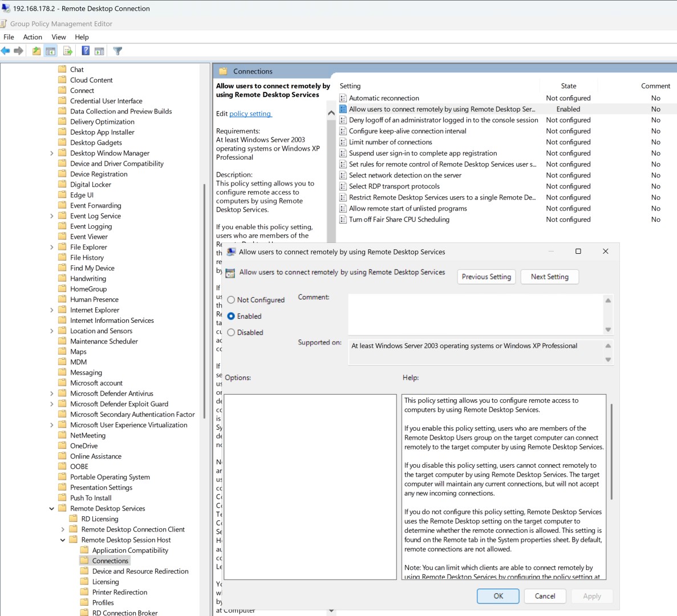Click the folder icon beside OneDrive
Screen dimensions: 677x616
tap(62, 445)
